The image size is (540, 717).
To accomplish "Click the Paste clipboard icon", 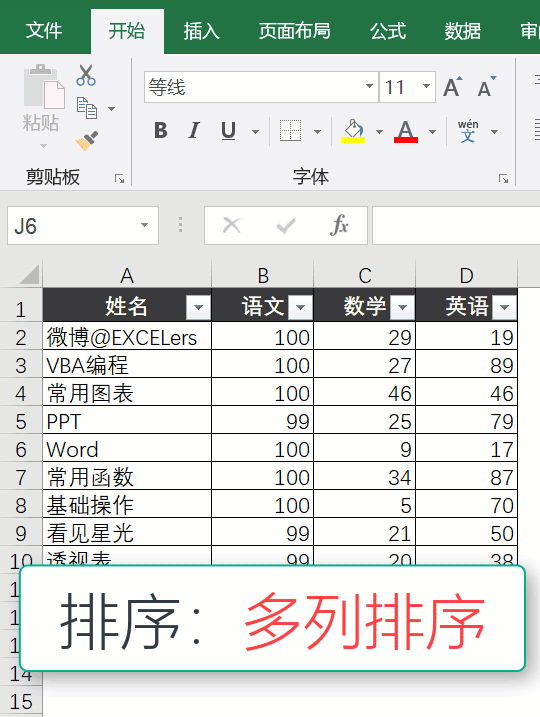I will [x=43, y=87].
